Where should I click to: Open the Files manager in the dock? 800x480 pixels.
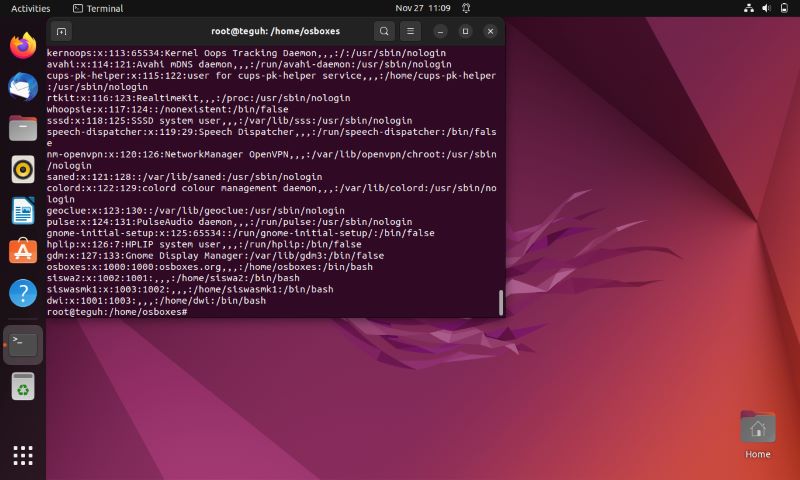(x=23, y=128)
